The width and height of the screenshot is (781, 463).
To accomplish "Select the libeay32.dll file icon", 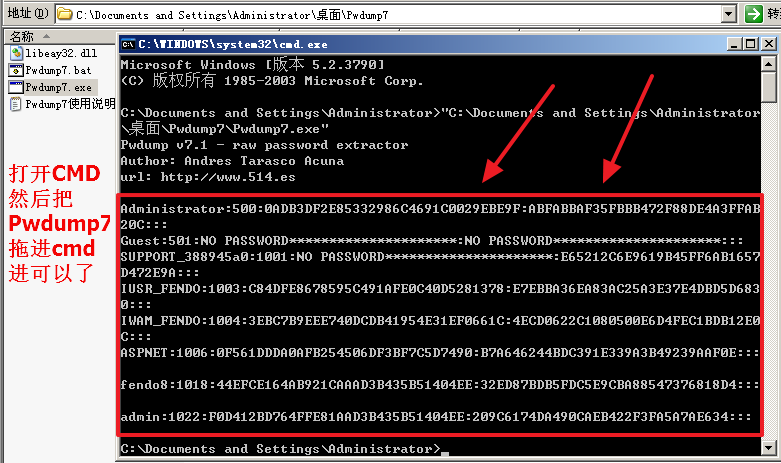I will point(16,53).
